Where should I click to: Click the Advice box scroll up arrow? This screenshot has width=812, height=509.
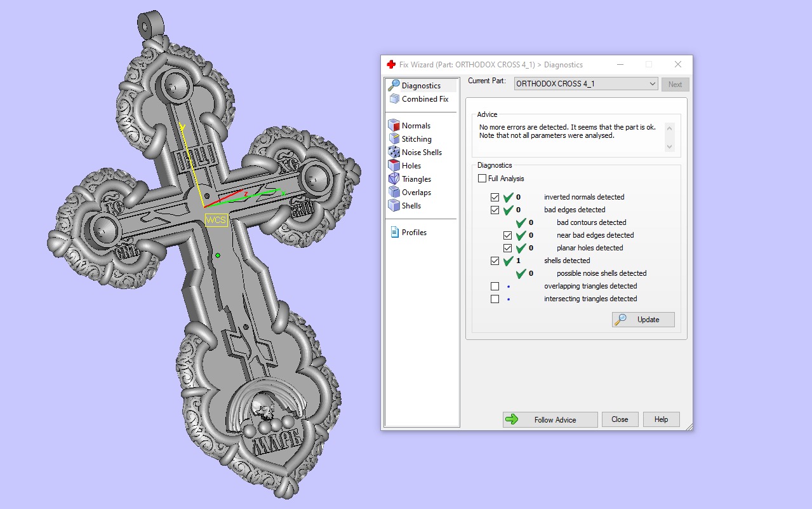[669, 128]
